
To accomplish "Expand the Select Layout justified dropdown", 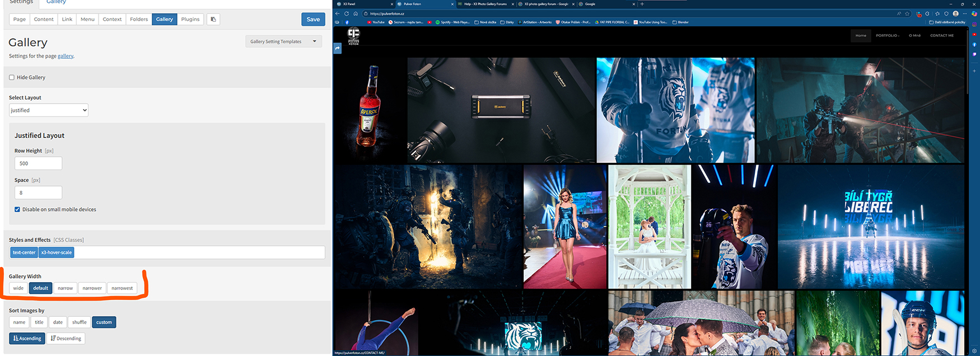I will (x=49, y=110).
